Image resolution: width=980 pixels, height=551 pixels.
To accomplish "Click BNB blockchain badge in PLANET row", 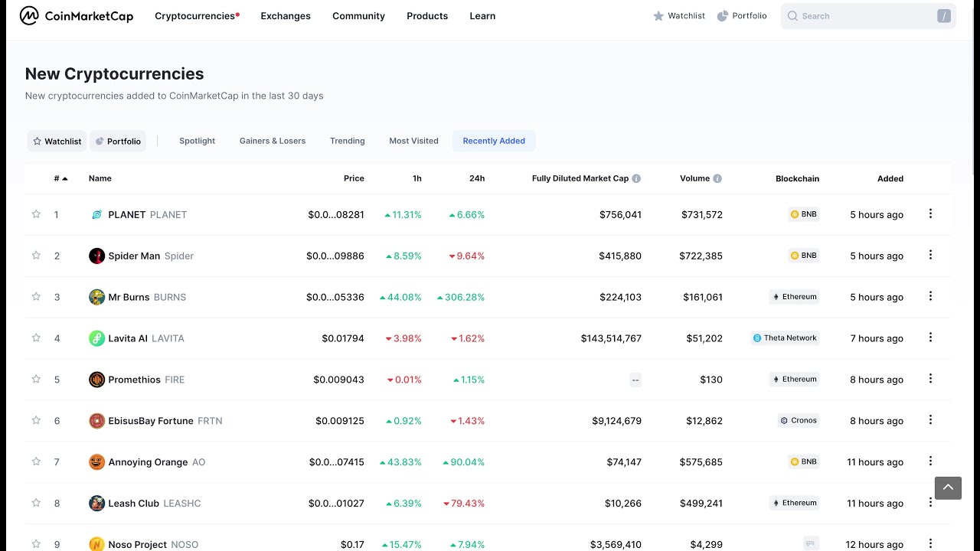I will pyautogui.click(x=803, y=214).
